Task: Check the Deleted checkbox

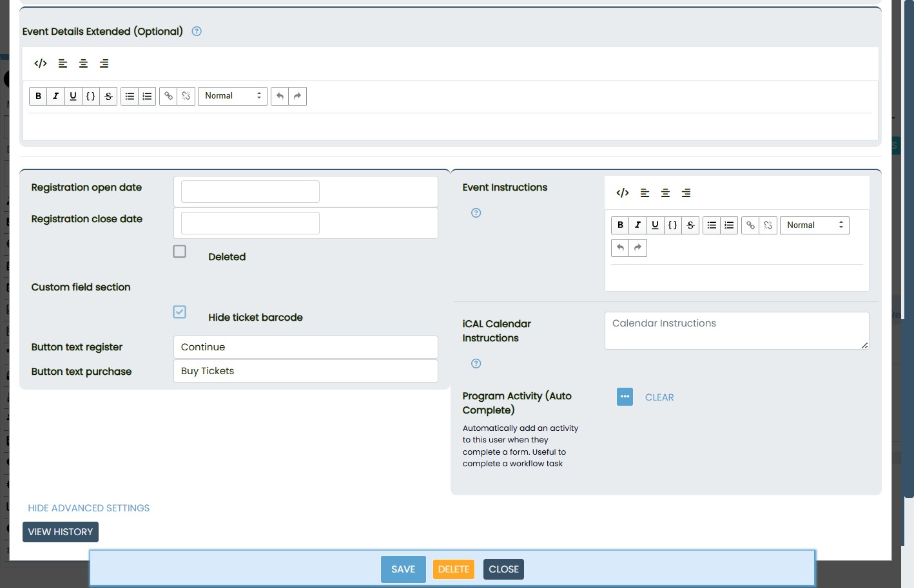Action: pyautogui.click(x=180, y=252)
